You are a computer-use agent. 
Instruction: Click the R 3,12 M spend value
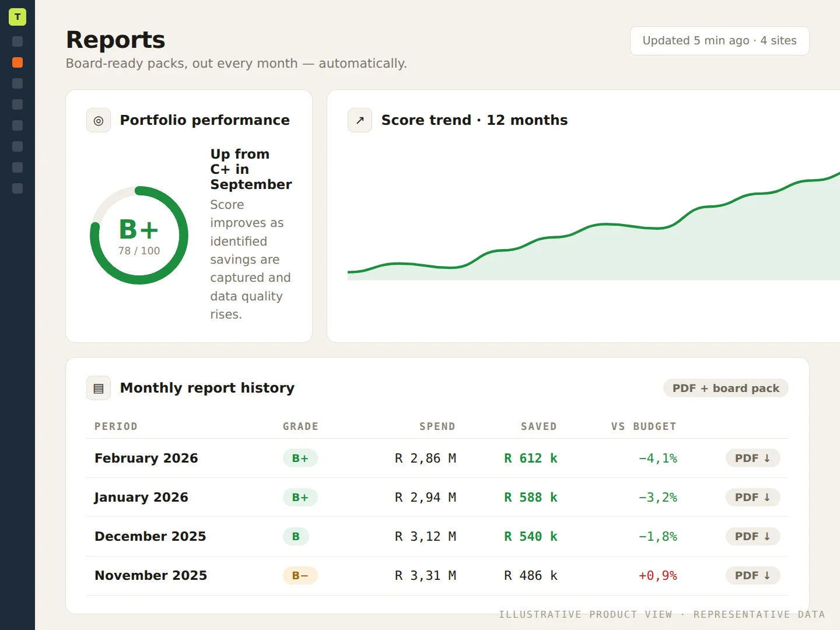coord(425,537)
